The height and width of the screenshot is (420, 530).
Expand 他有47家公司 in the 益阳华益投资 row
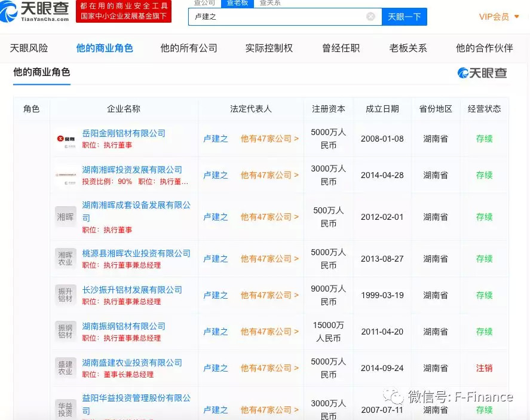[269, 410]
